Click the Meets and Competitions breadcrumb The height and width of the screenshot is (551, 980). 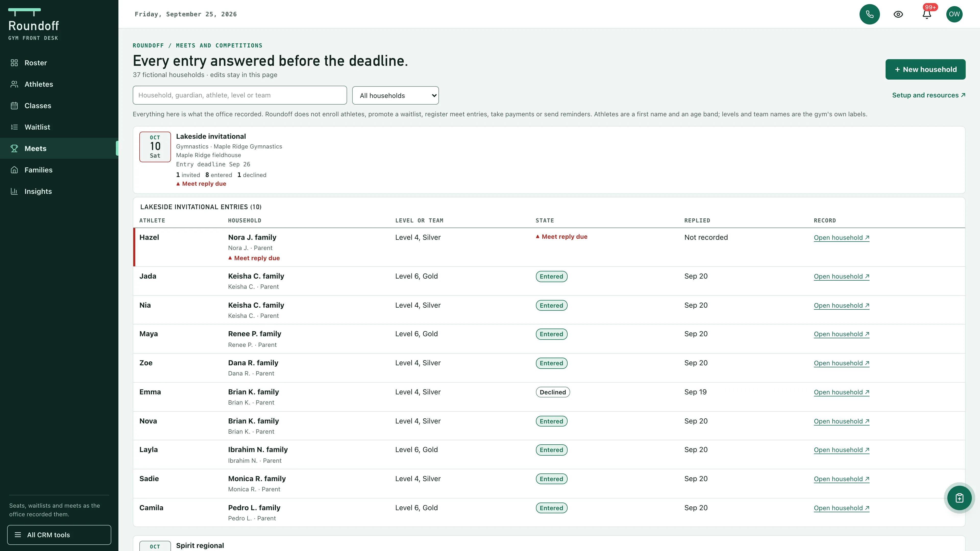tap(219, 45)
